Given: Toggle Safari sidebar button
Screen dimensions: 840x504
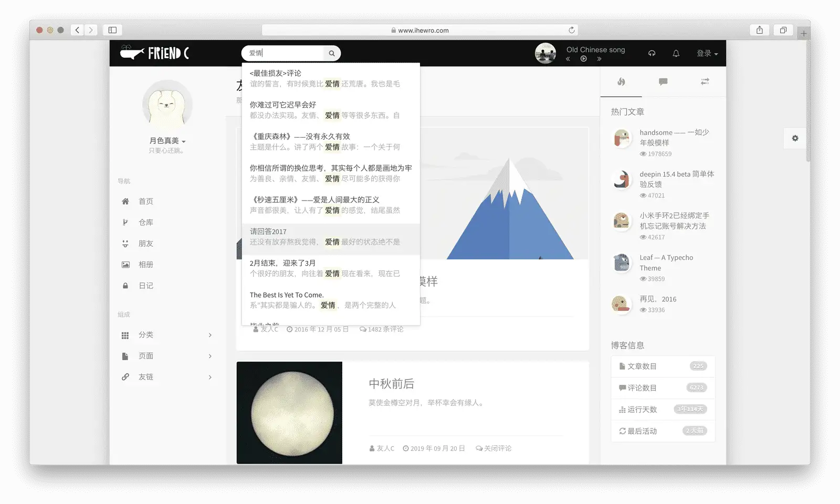Looking at the screenshot, I should tap(112, 30).
